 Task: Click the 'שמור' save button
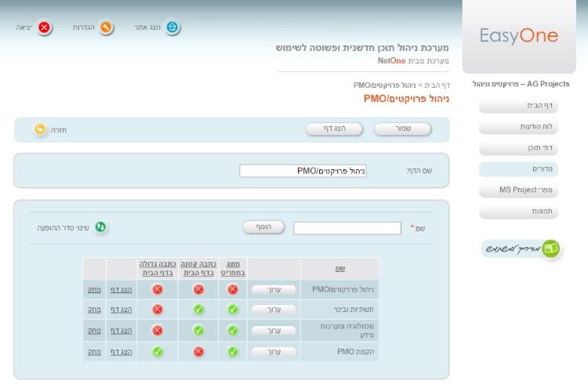[x=403, y=129]
